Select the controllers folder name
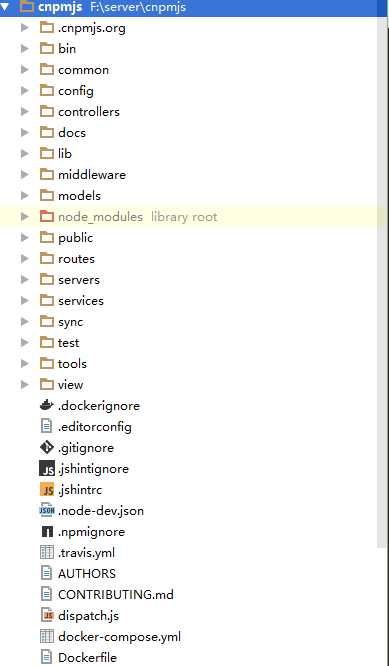Screen dimensions: 389x666 (89, 112)
